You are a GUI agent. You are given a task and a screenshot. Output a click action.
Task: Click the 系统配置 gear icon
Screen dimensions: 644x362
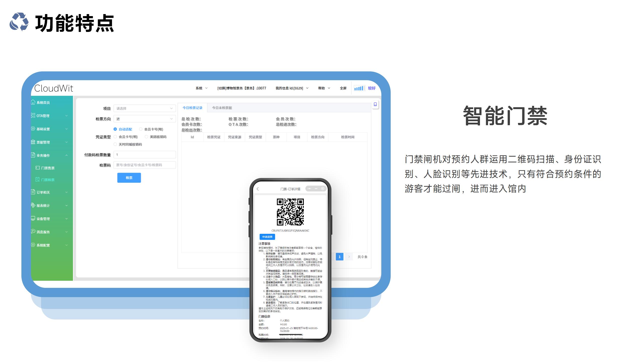click(33, 245)
